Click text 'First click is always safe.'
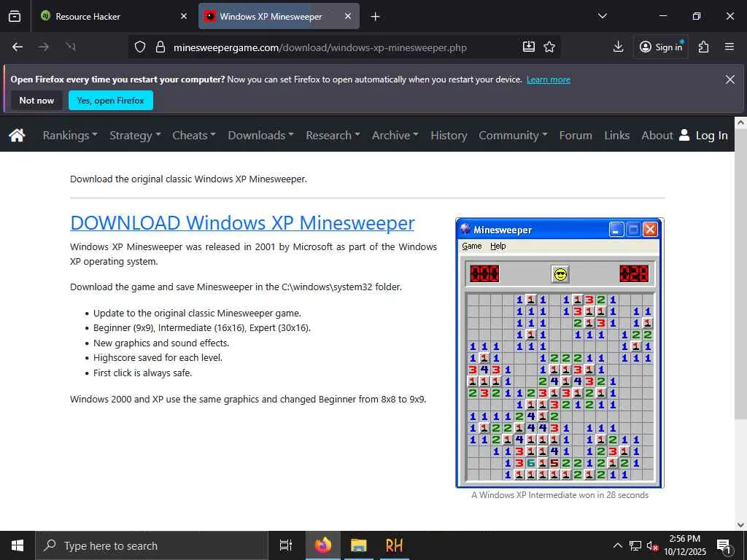The height and width of the screenshot is (560, 747). point(142,373)
